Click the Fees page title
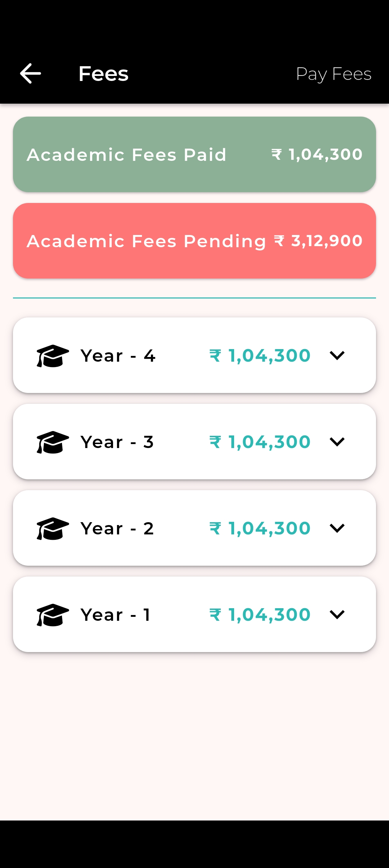The height and width of the screenshot is (868, 389). point(103,74)
